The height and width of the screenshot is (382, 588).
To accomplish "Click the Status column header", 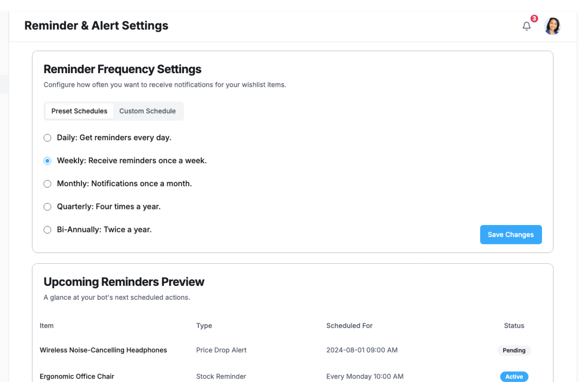I will pyautogui.click(x=514, y=326).
